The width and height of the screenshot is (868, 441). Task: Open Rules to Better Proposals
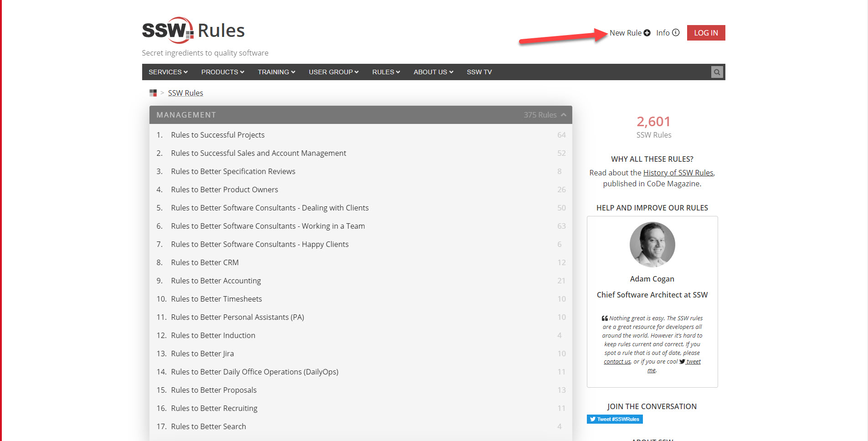(x=214, y=390)
